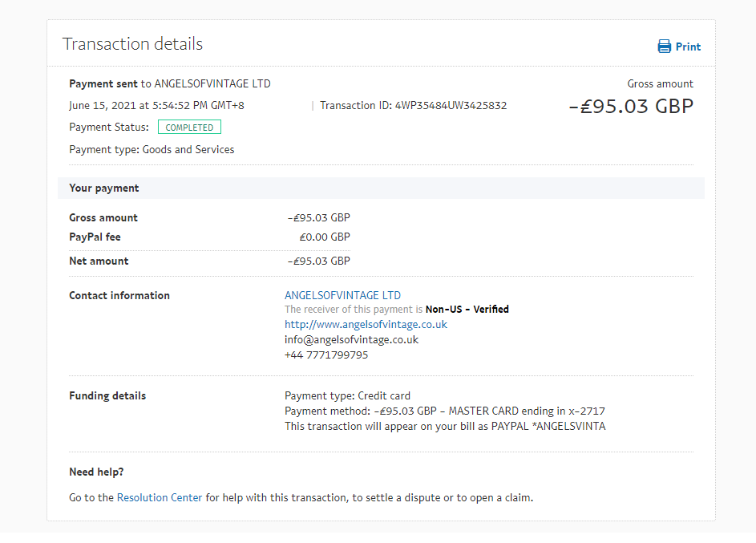Screen dimensions: 756x543
Task: Click the COMPLETED status badge
Action: [x=189, y=128]
